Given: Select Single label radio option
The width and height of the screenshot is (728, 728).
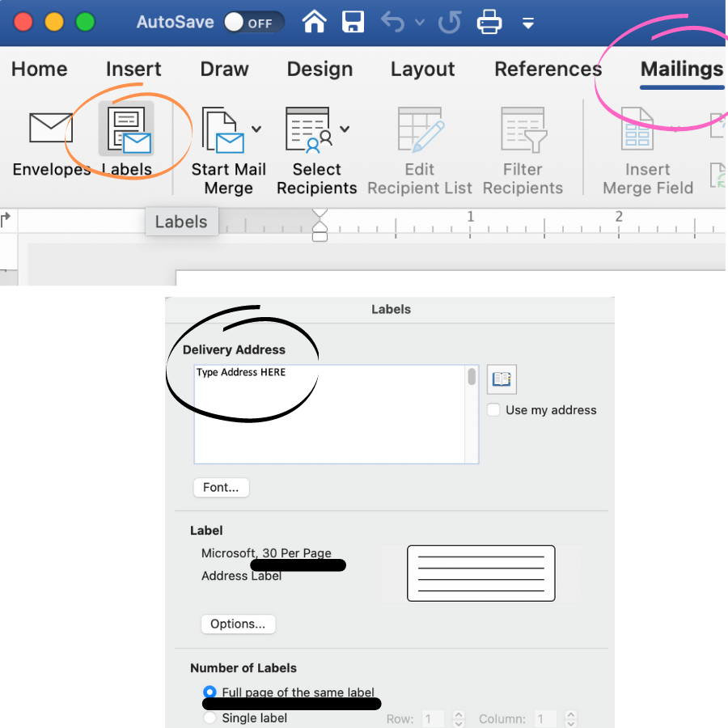Looking at the screenshot, I should coord(210,717).
